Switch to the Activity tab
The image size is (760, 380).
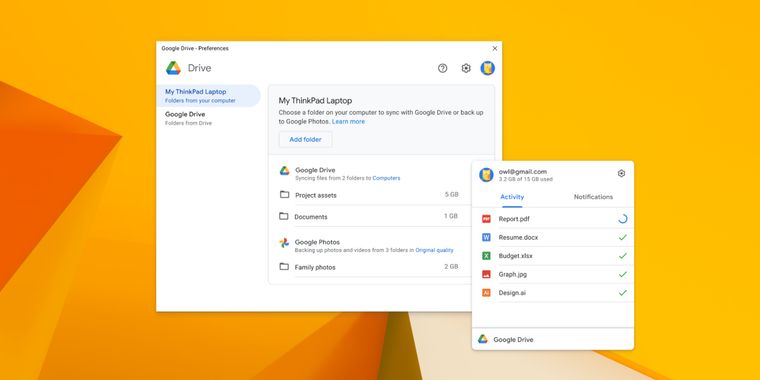click(512, 197)
